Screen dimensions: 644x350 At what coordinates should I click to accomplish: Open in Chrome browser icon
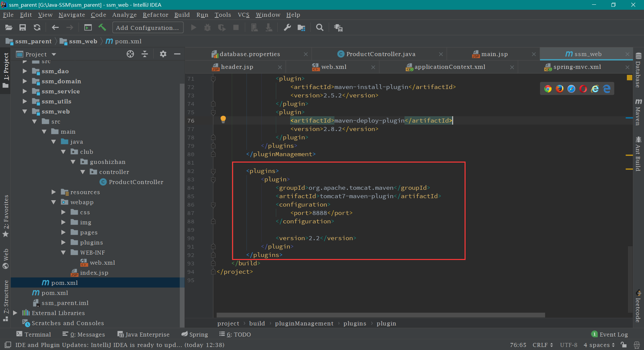(x=548, y=89)
